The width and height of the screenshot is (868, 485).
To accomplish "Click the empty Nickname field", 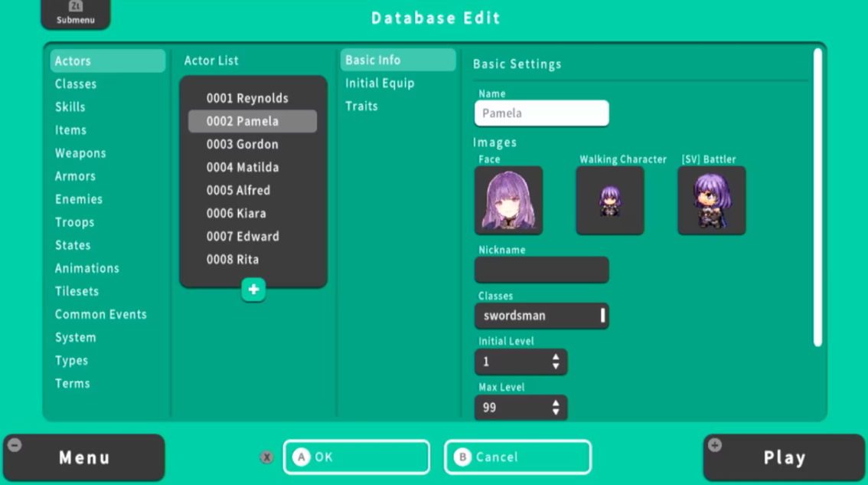I will (x=541, y=270).
